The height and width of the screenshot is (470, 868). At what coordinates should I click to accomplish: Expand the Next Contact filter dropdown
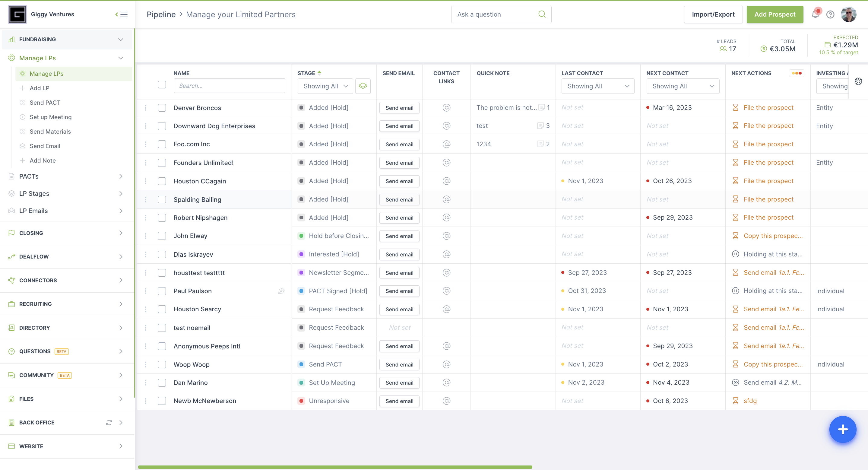pos(682,86)
